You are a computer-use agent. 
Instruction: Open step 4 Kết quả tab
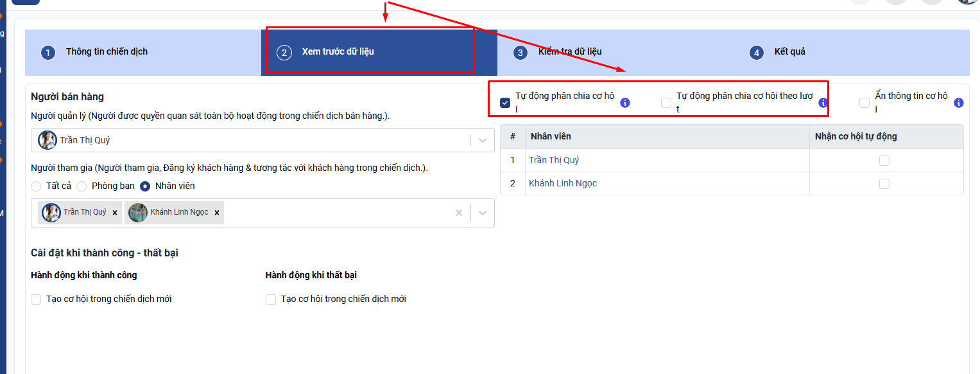(789, 52)
